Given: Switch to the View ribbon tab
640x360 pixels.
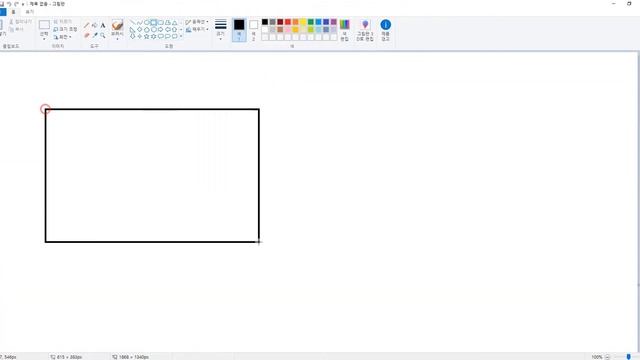Looking at the screenshot, I should pyautogui.click(x=29, y=12).
